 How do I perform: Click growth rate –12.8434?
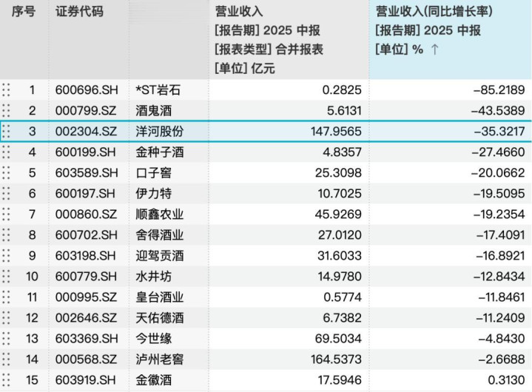point(499,277)
